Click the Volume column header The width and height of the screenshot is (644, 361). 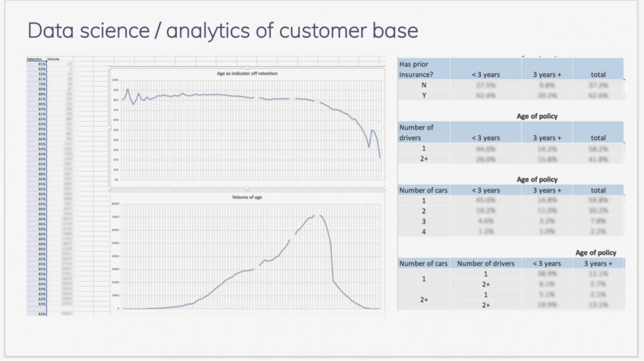pos(54,59)
